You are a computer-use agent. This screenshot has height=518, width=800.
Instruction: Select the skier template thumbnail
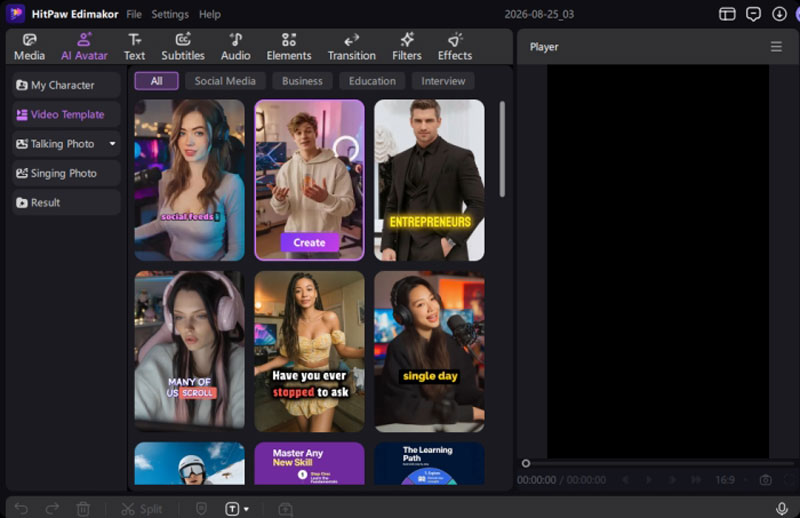[189, 463]
